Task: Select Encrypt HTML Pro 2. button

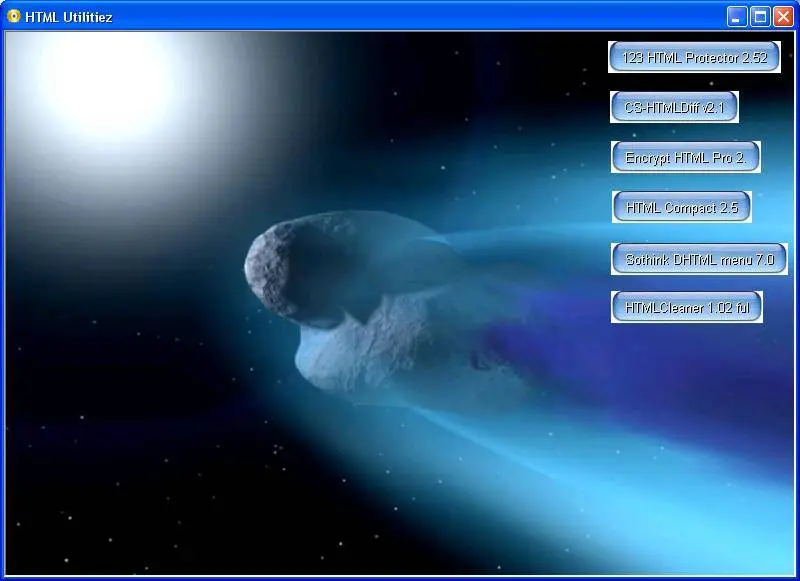Action: 686,157
